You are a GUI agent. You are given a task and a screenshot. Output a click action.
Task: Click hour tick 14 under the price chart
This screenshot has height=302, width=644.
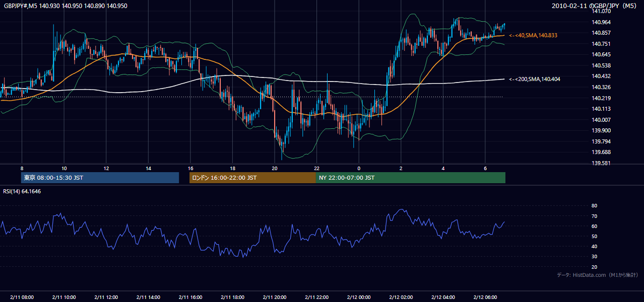coord(148,168)
